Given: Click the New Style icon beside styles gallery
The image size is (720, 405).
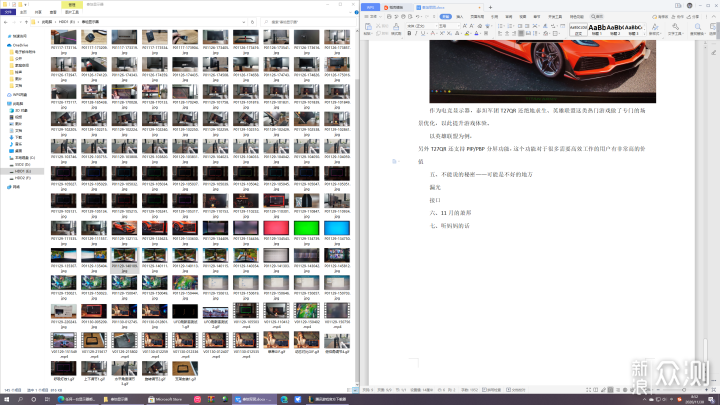Looking at the screenshot, I should [x=655, y=28].
